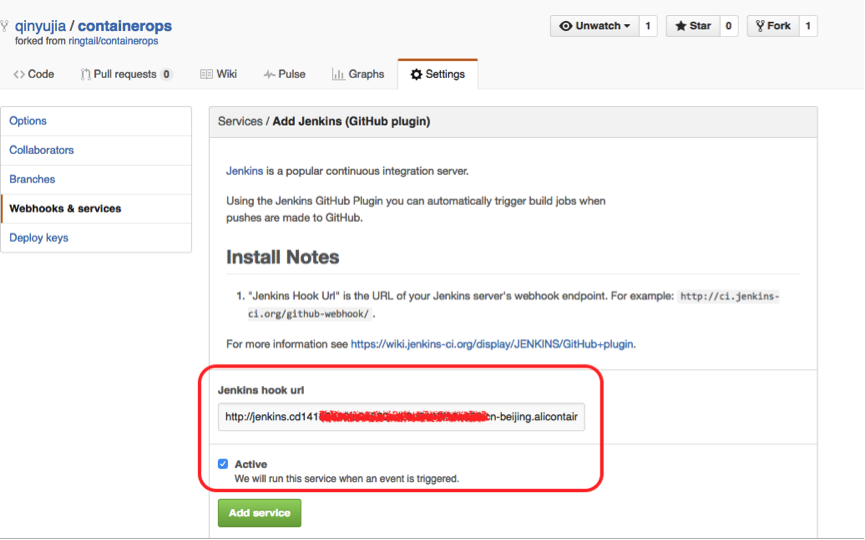
Task: Go back to Services breadcrumb link
Action: click(240, 121)
